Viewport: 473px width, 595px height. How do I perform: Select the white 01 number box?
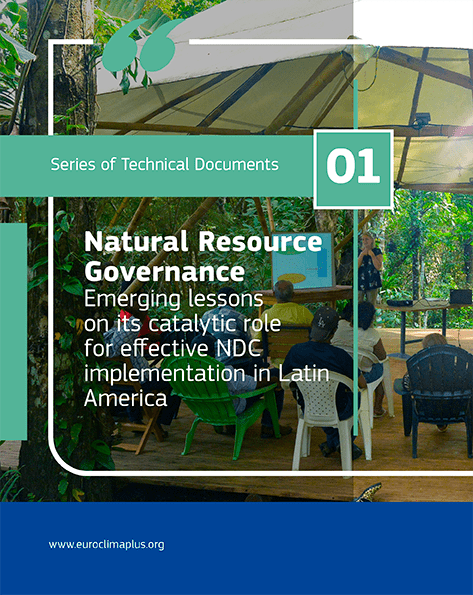click(353, 169)
